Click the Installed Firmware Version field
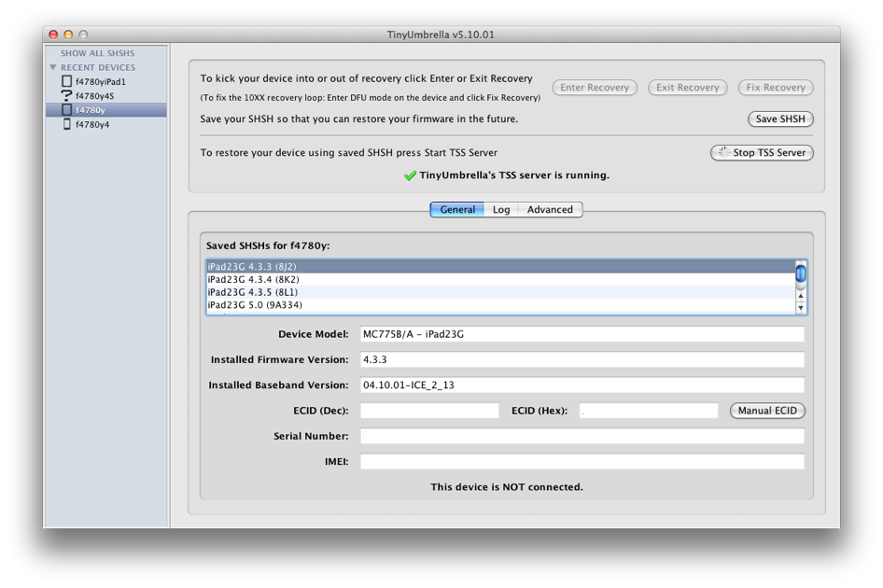The height and width of the screenshot is (588, 883). (582, 359)
